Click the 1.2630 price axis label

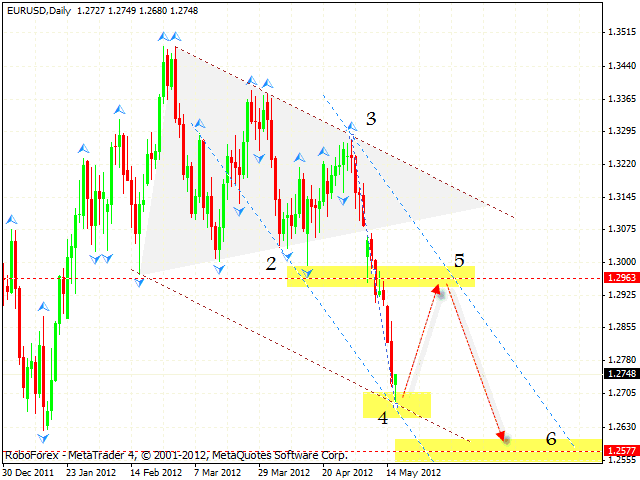pos(622,427)
